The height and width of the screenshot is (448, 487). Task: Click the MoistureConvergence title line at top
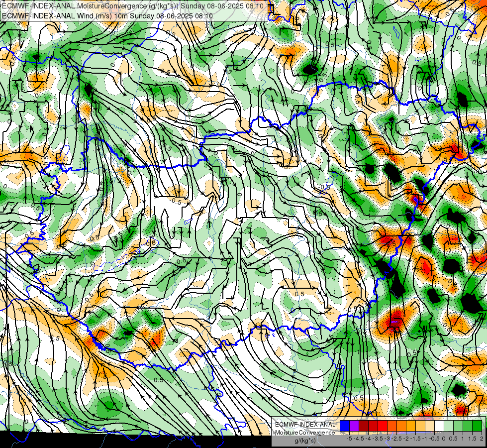(x=133, y=6)
